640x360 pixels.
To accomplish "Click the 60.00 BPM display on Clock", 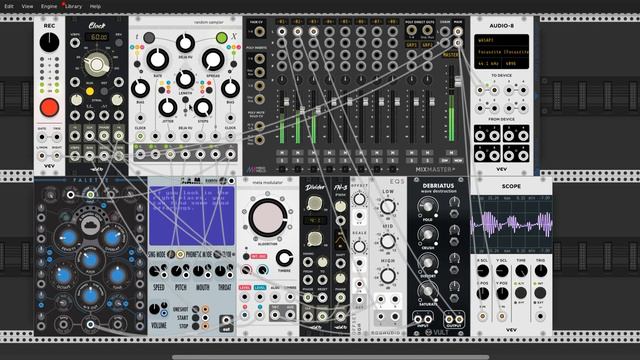I will (x=97, y=37).
